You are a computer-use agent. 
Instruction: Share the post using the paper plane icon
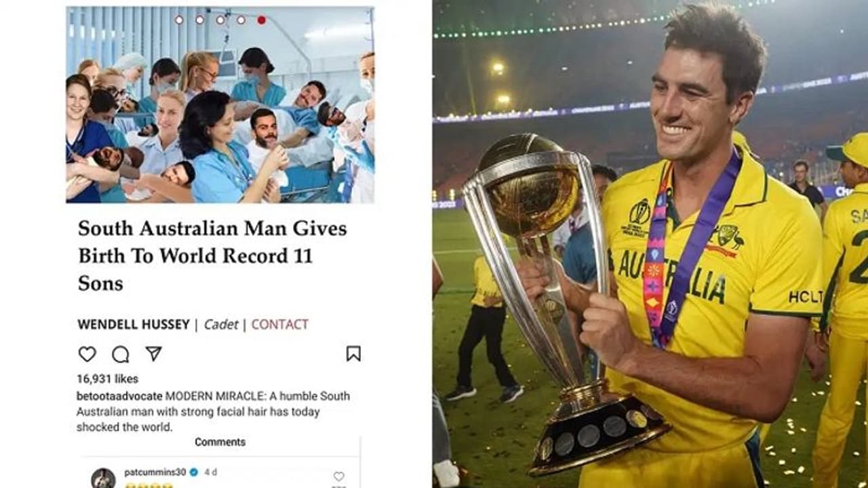click(x=154, y=354)
